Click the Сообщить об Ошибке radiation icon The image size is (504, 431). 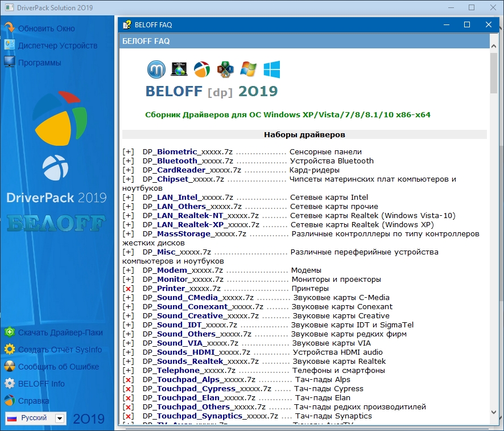9,367
